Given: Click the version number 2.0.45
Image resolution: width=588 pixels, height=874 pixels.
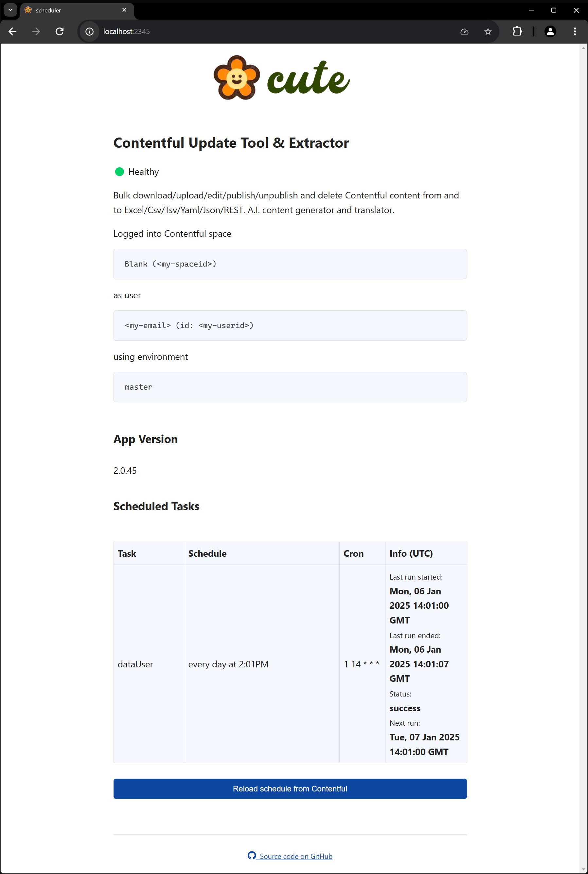Looking at the screenshot, I should pyautogui.click(x=125, y=471).
